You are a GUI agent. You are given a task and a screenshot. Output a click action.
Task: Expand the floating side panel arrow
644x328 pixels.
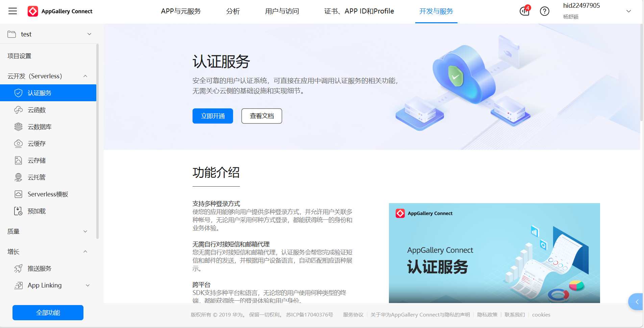pos(637,302)
